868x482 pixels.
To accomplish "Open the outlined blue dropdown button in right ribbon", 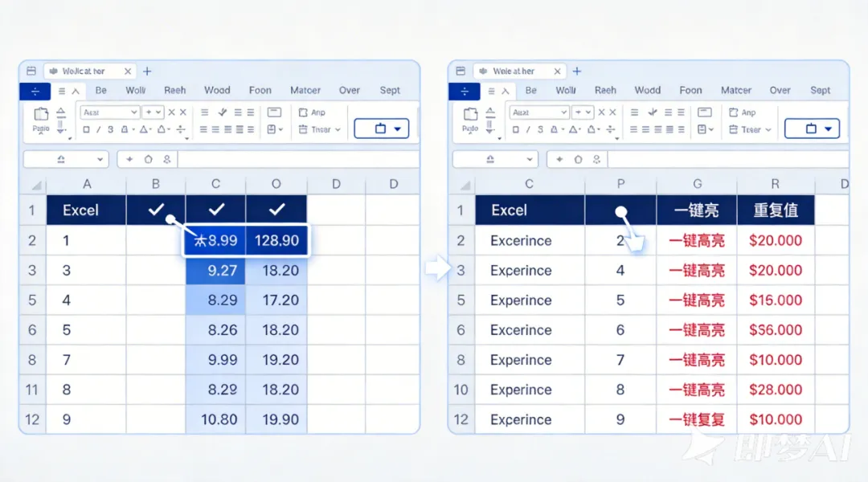I will (x=812, y=129).
